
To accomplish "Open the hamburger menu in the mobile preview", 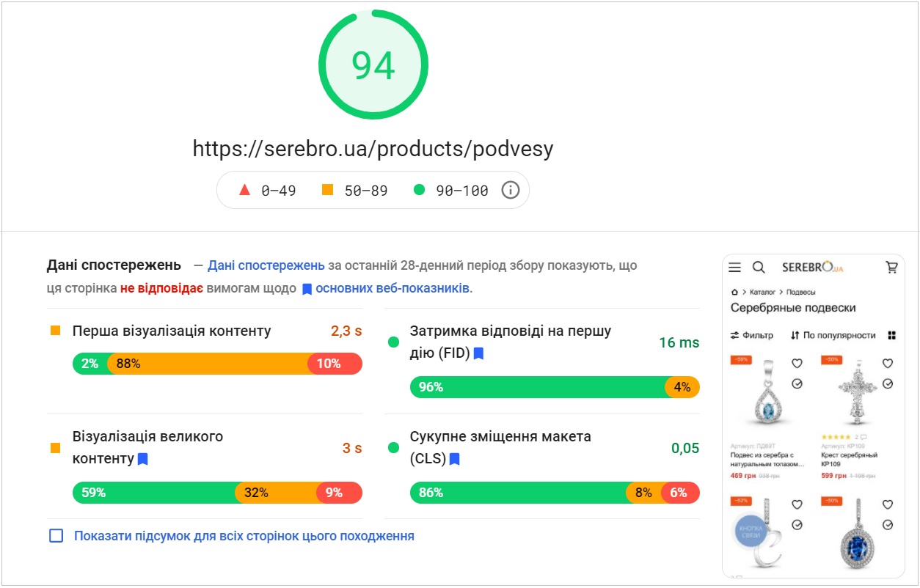I will click(x=734, y=268).
